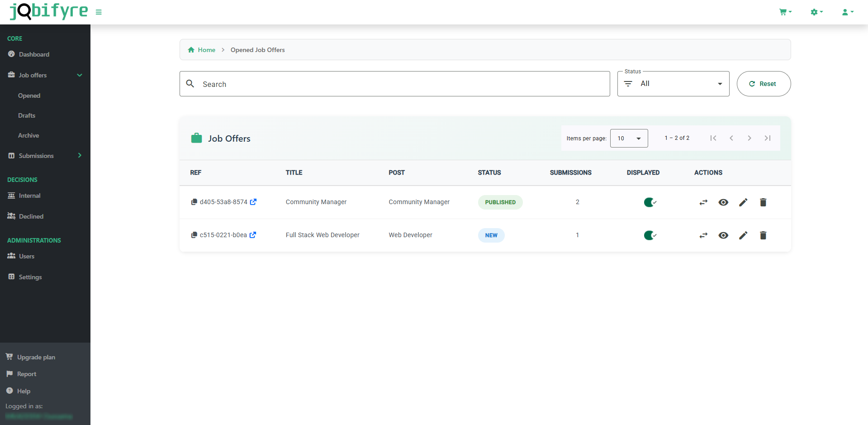Follow the Home breadcrumb link
This screenshot has height=425, width=868.
click(x=206, y=50)
